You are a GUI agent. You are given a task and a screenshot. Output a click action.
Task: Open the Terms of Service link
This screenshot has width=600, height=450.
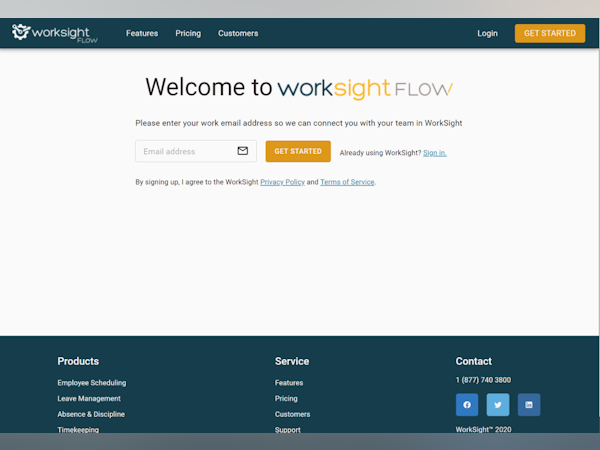347,182
